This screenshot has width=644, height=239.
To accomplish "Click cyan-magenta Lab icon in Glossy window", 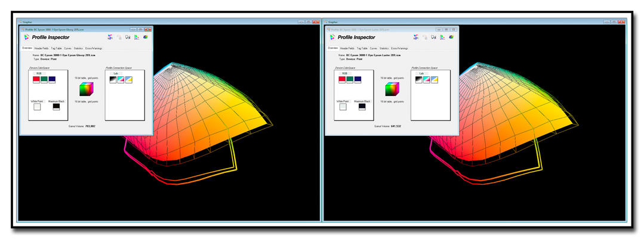I will click(121, 80).
